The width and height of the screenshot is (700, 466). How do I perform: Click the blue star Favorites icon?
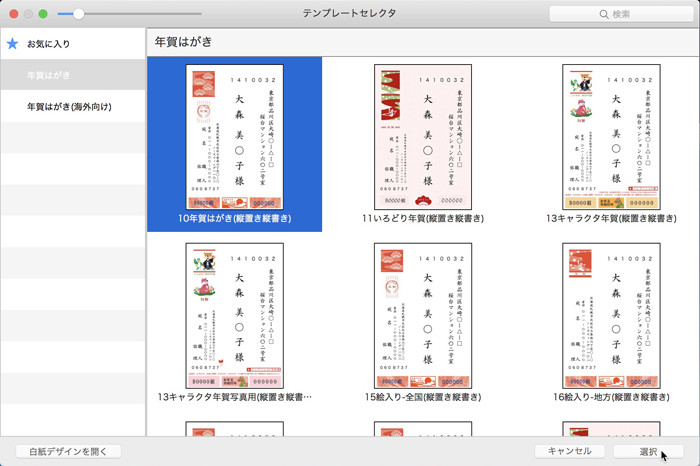12,44
